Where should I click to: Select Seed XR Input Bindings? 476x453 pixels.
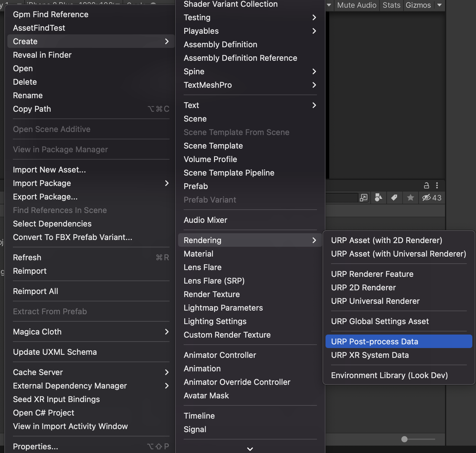click(91, 399)
